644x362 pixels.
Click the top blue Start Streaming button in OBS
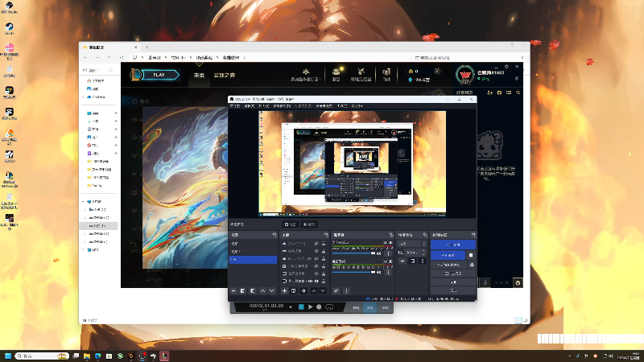coord(453,245)
